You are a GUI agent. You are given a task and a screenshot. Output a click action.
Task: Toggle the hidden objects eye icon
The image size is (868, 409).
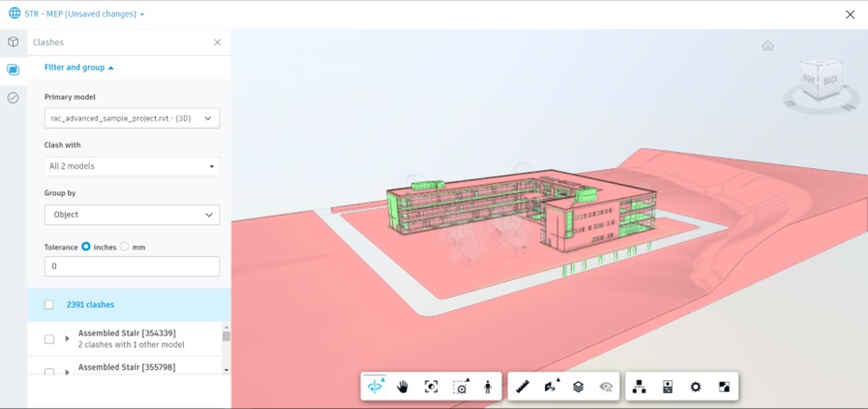pos(606,387)
